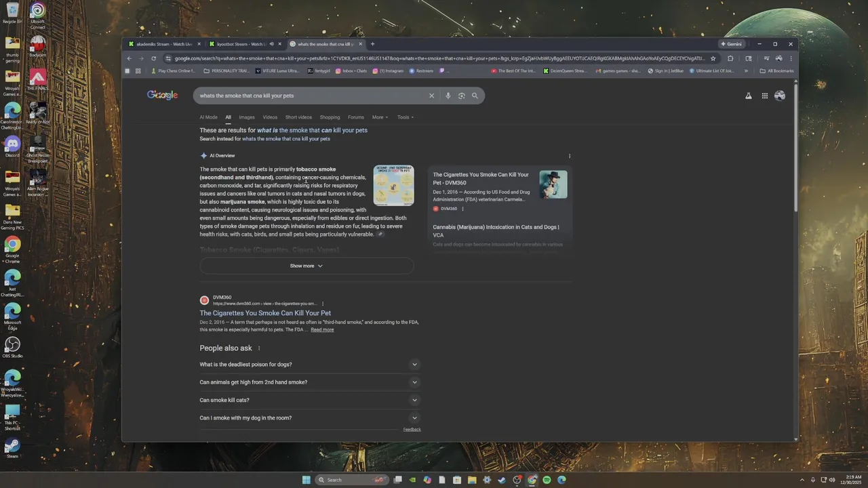
Task: Click the Chrome address bar URL
Action: point(439,58)
